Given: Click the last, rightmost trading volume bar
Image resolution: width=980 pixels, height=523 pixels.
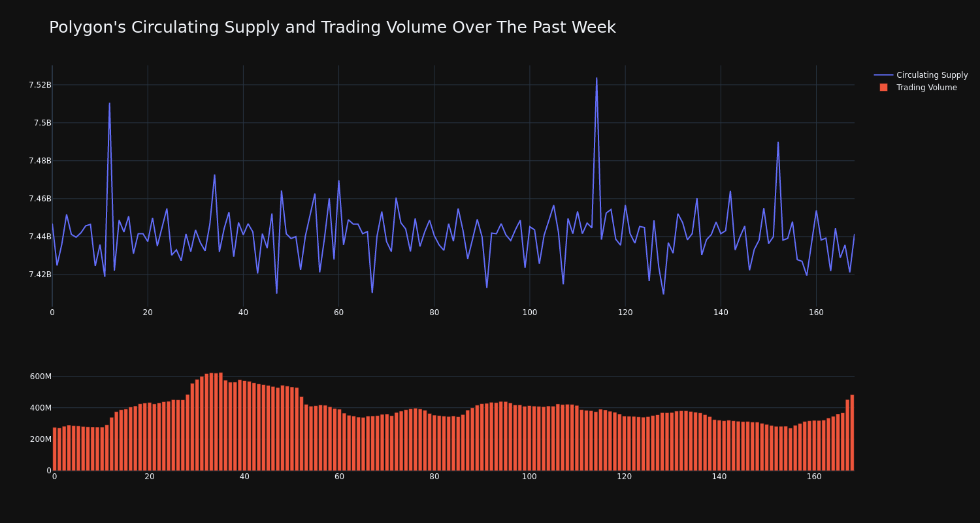Looking at the screenshot, I should click(852, 433).
